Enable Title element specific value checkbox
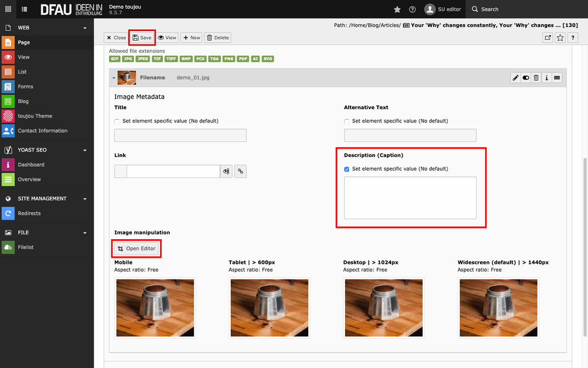 coord(117,121)
